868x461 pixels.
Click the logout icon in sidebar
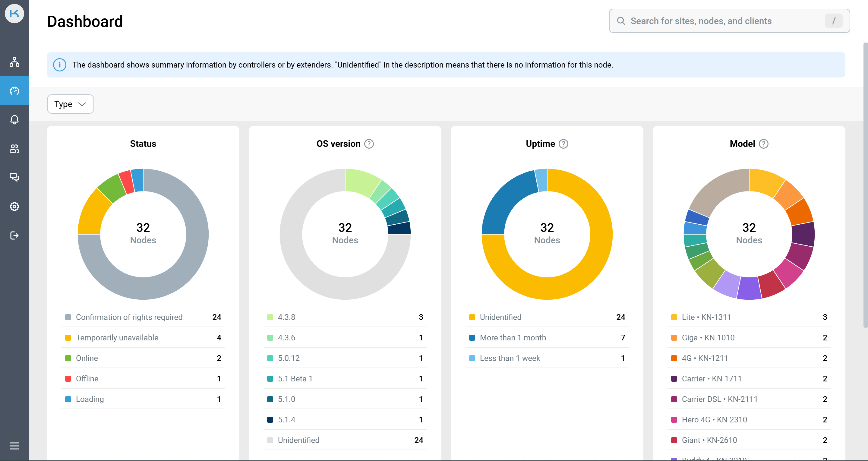pos(14,235)
